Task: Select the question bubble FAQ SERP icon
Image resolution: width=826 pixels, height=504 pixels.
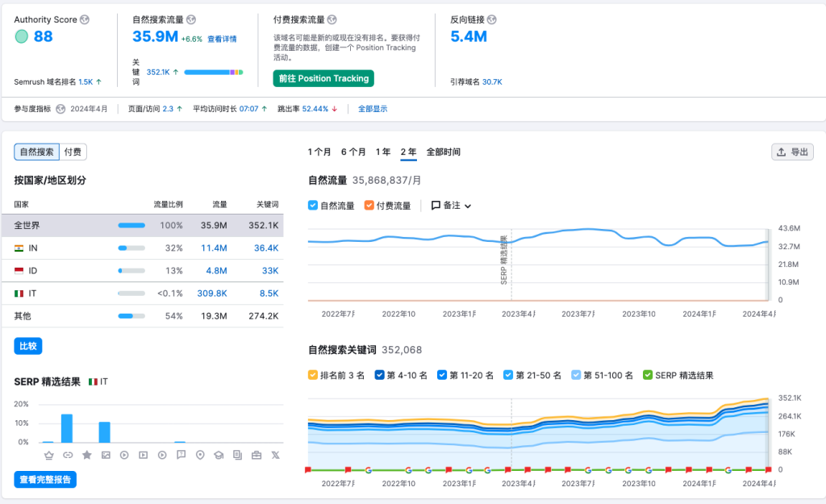Action: click(x=181, y=455)
